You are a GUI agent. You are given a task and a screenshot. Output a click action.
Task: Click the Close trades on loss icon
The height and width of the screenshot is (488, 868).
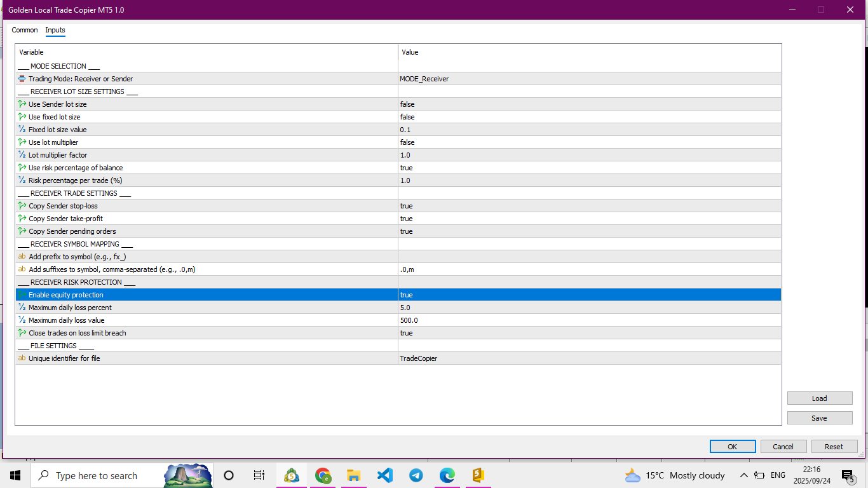tap(22, 333)
